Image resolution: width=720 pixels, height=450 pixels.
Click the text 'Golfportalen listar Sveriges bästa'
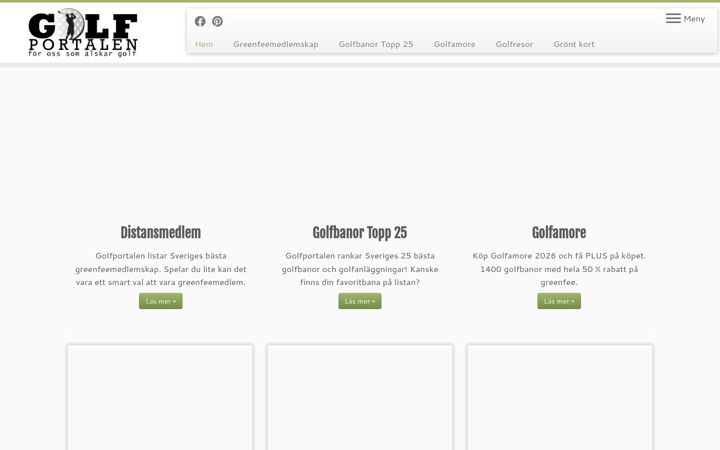tap(161, 256)
